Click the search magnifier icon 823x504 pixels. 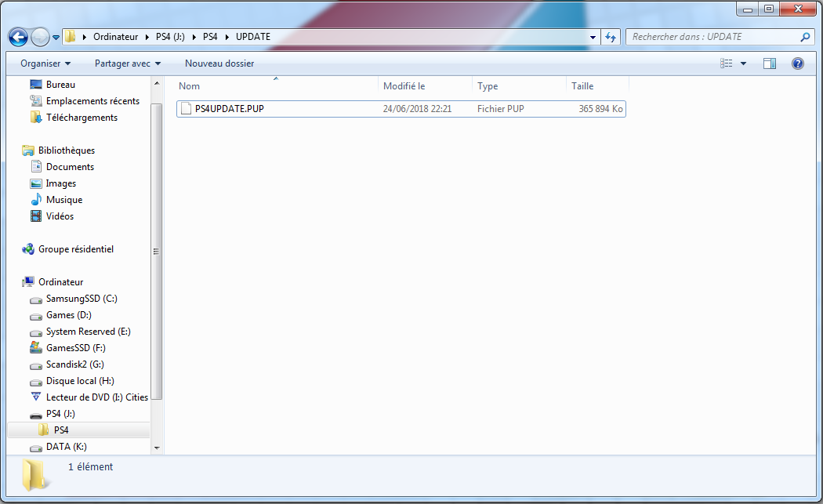tap(805, 37)
